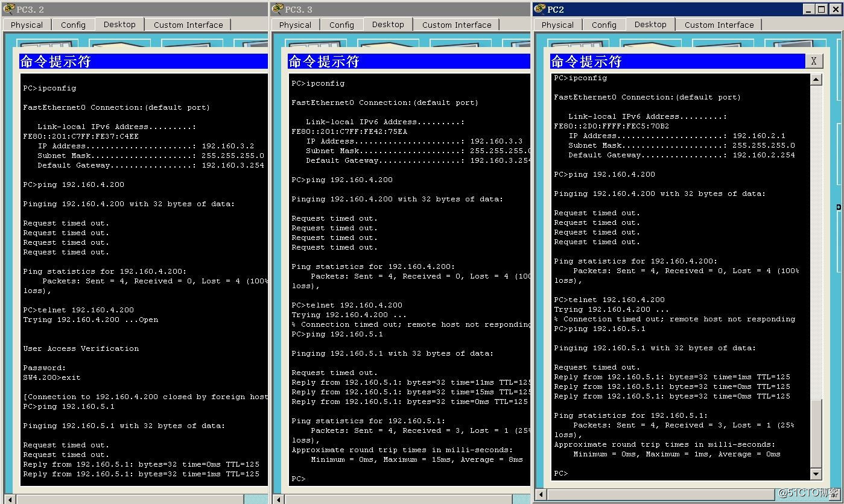The image size is (844, 504).
Task: Click 'PC>ipconfig' line in PC3.2 terminal
Action: click(49, 88)
